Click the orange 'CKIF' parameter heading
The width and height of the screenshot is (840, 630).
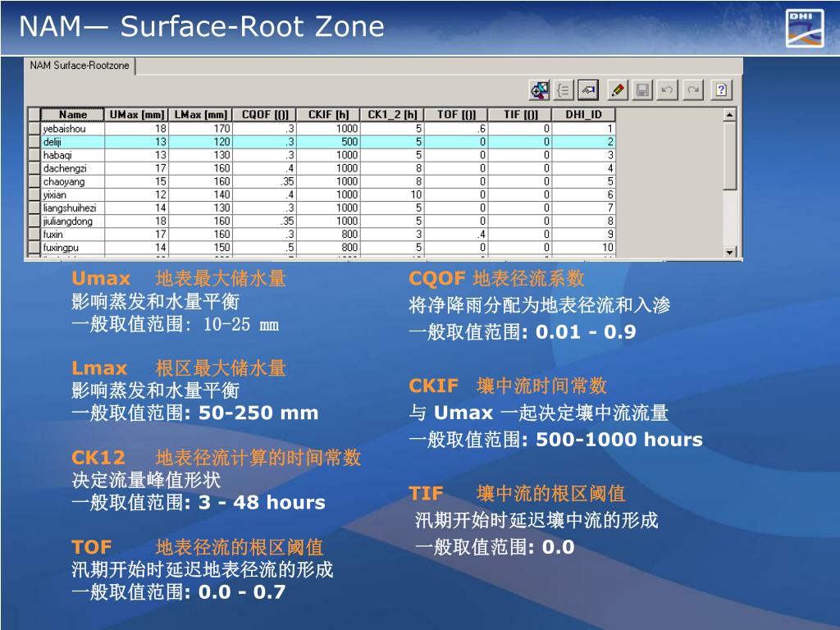(433, 386)
